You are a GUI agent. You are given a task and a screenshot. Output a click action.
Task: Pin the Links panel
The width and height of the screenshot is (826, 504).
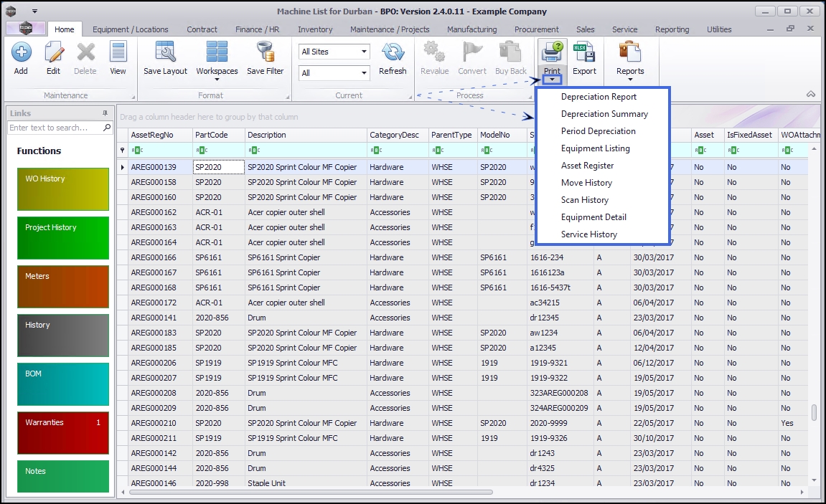point(105,113)
